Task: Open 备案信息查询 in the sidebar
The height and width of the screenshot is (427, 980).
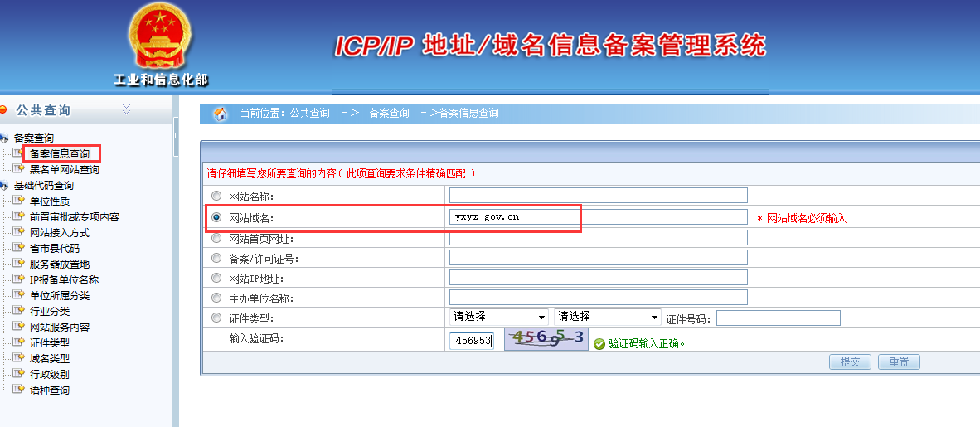Action: tap(59, 153)
